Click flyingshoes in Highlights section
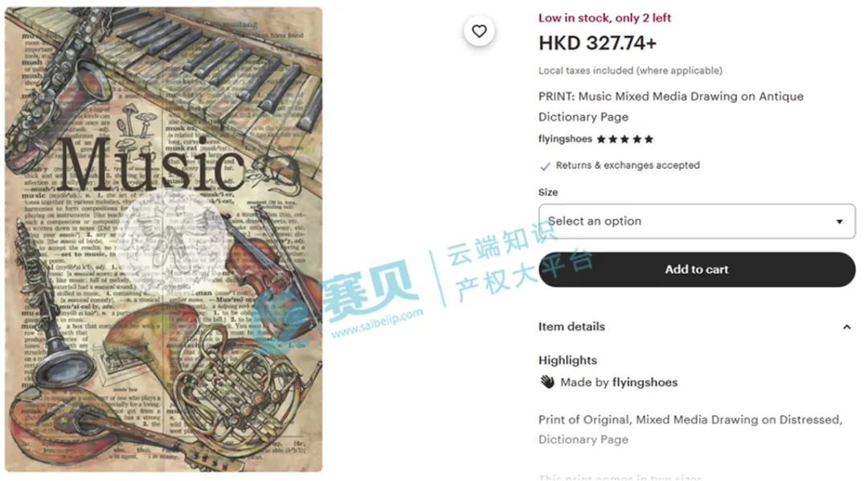The height and width of the screenshot is (481, 868). 645,382
